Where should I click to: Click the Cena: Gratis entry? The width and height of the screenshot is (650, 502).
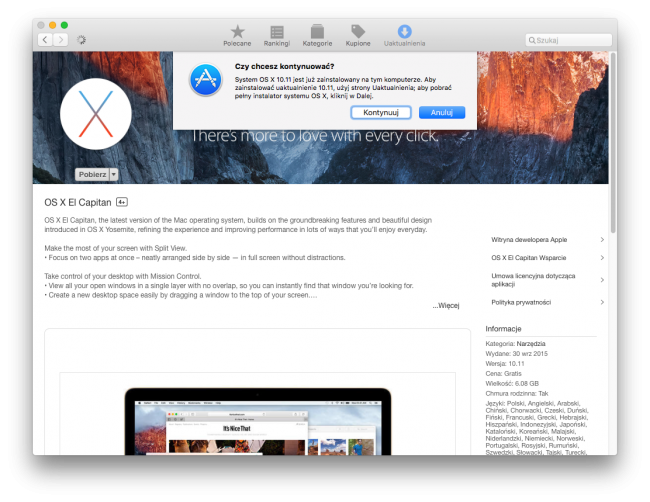tap(503, 373)
